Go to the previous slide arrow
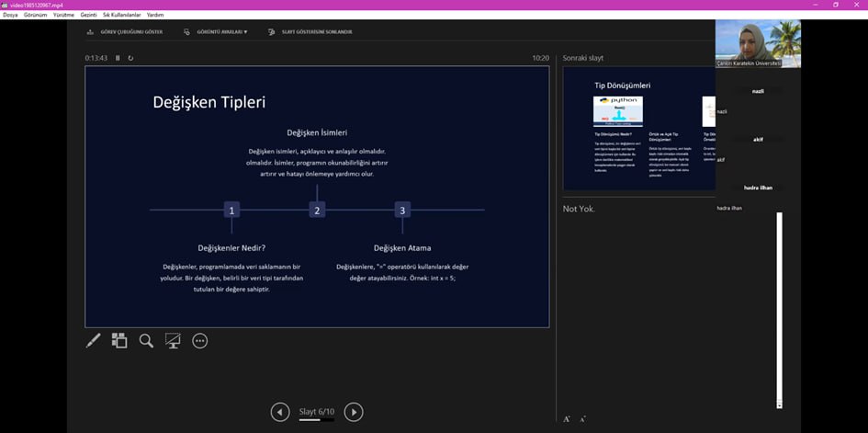 coord(280,413)
